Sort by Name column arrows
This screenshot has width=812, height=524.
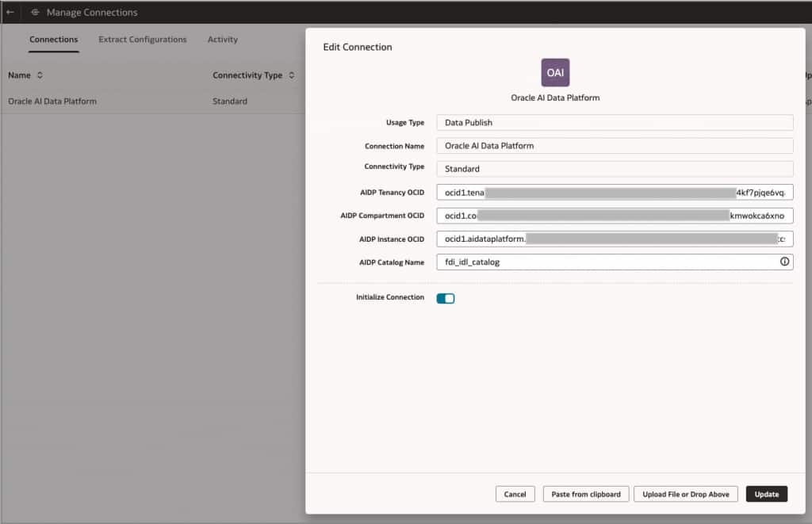pos(40,75)
